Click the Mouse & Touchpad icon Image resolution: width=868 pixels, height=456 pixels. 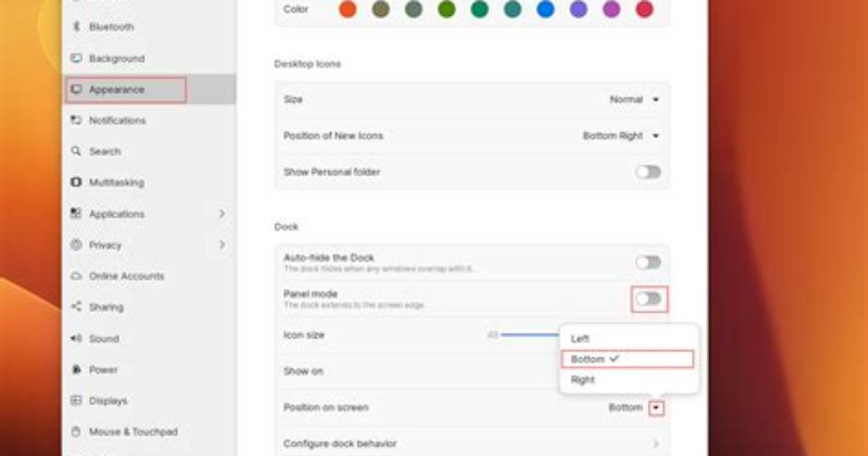pyautogui.click(x=76, y=431)
